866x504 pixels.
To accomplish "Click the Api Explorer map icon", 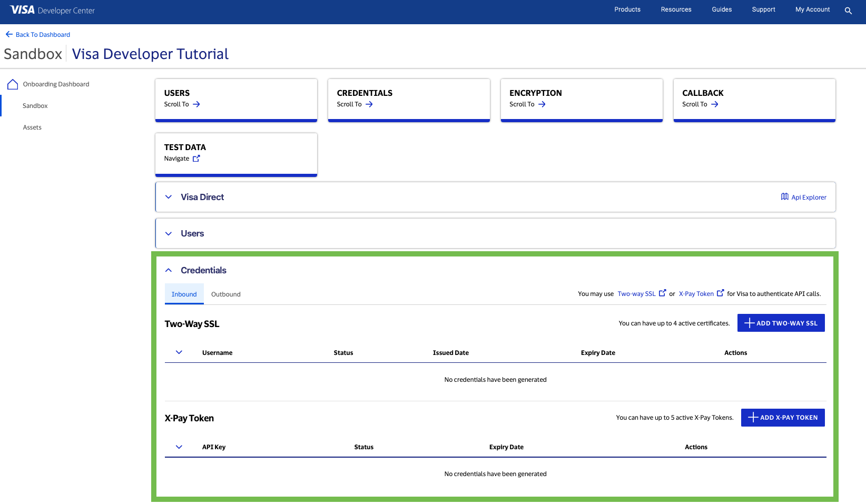I will 784,197.
